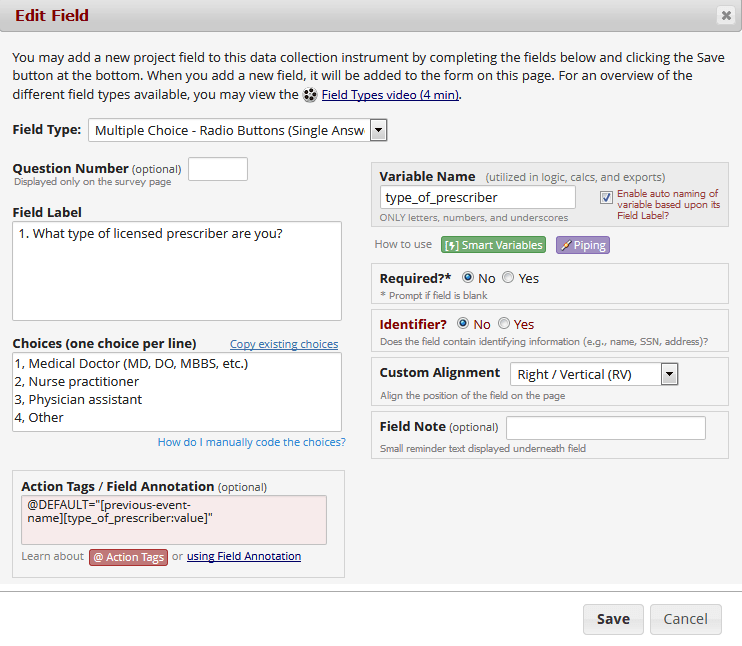
Task: Click the Save button
Action: tap(613, 619)
